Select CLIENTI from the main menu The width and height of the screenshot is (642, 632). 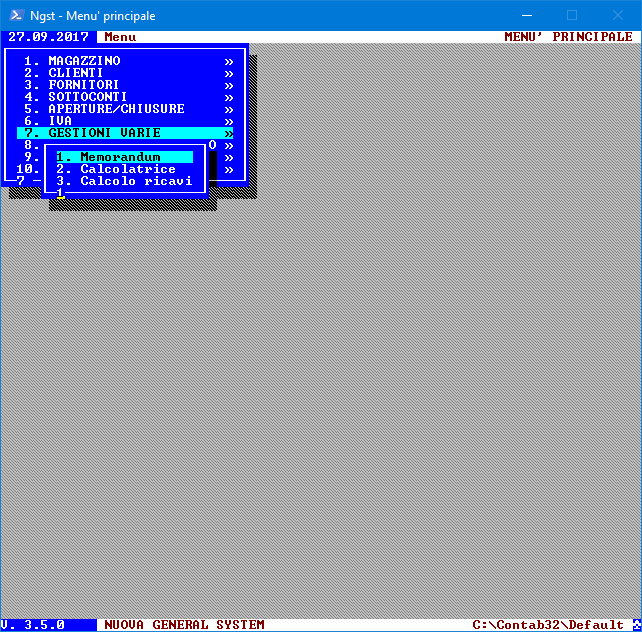[x=76, y=73]
